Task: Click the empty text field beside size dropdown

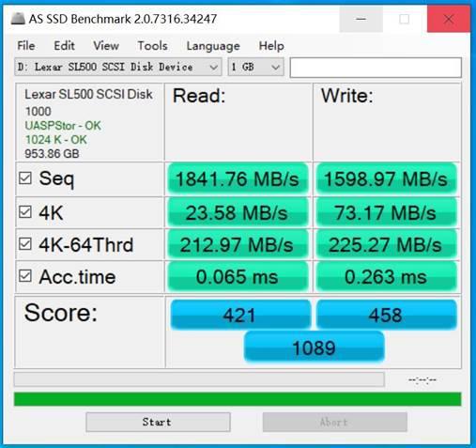Action: pos(376,68)
